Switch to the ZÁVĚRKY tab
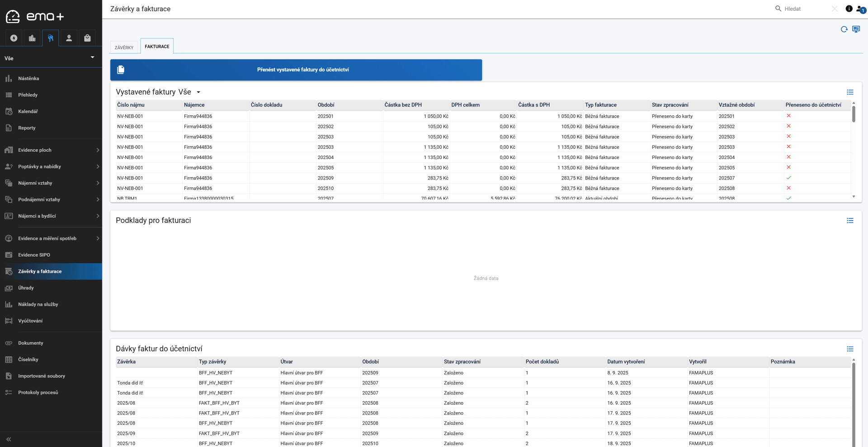The image size is (868, 447). click(x=124, y=47)
